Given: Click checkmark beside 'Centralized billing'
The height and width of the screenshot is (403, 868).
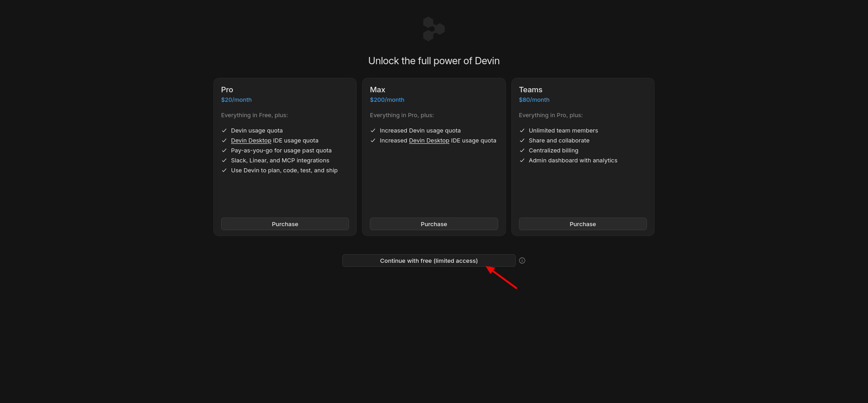Looking at the screenshot, I should click(522, 151).
